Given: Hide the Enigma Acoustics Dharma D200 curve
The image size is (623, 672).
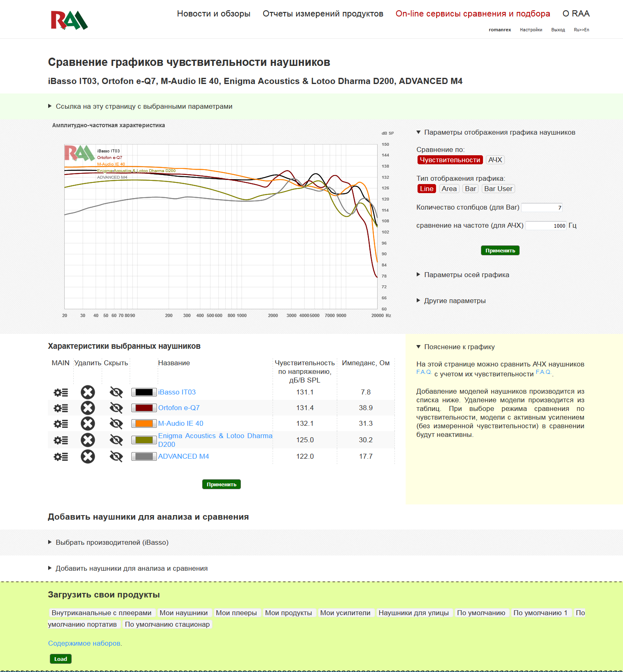Looking at the screenshot, I should (x=116, y=440).
